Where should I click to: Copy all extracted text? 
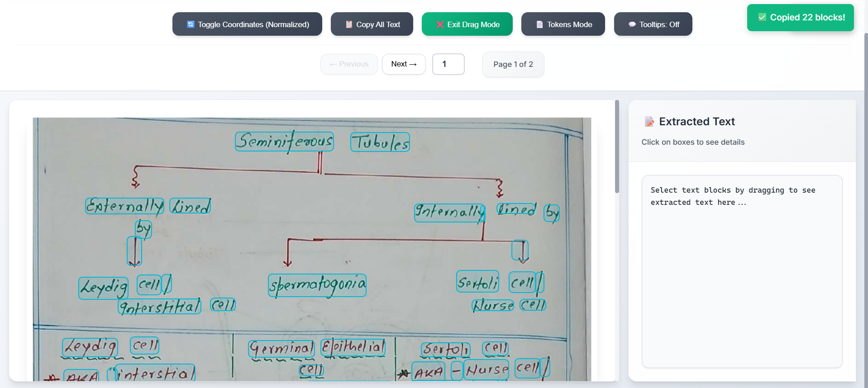pos(372,24)
